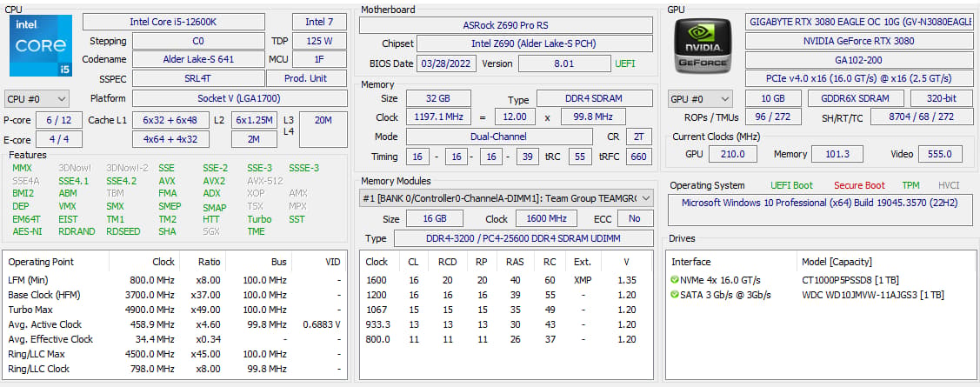Click the Ring/LLC Max row
980x387 pixels.
pos(175,354)
